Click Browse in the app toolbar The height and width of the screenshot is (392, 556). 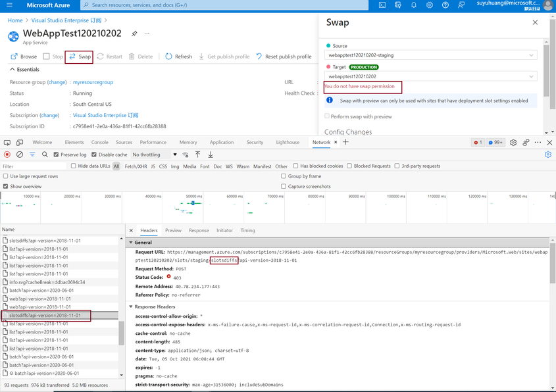(x=24, y=57)
